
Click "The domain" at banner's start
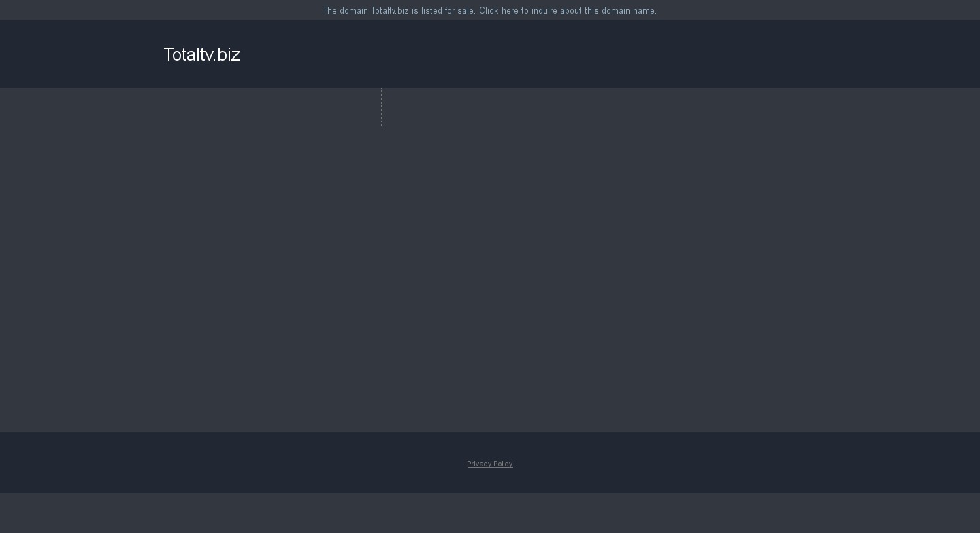click(x=345, y=11)
